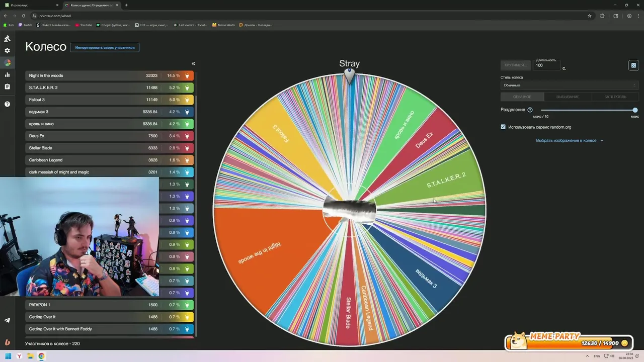Highlight Night in the woods lamp icon

[187, 75]
